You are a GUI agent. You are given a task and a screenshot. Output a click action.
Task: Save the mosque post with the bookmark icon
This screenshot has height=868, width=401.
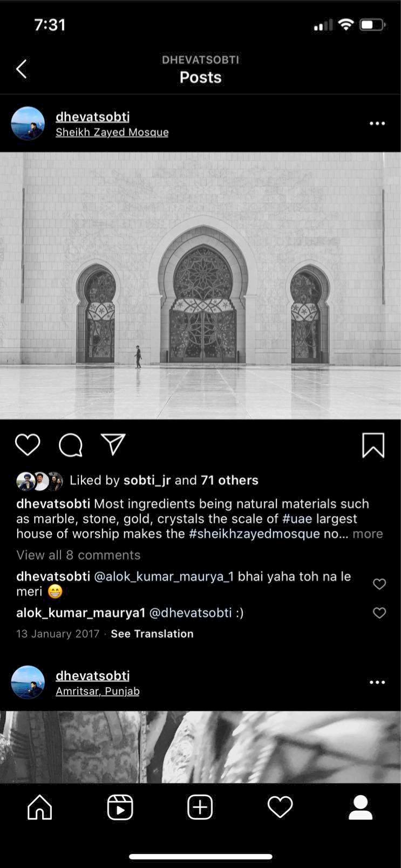[373, 445]
